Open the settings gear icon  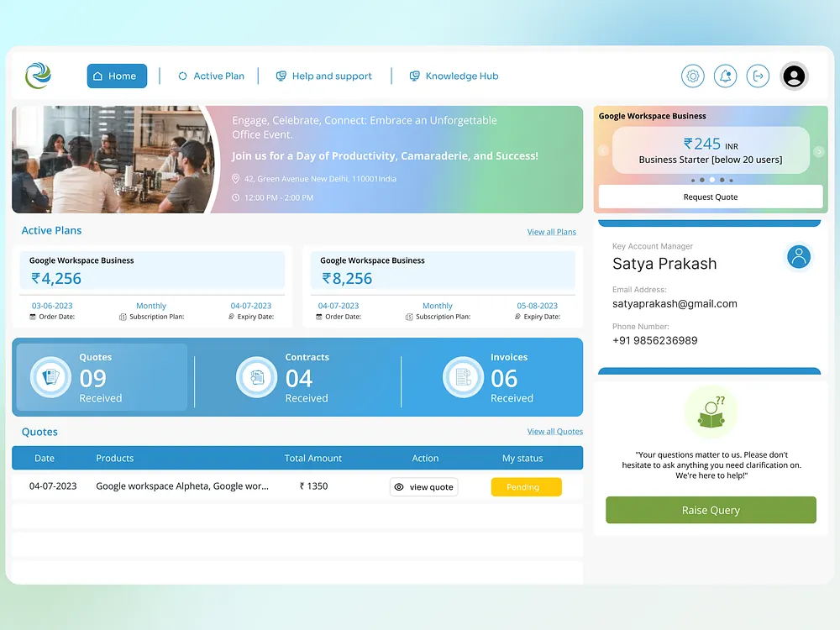click(x=692, y=76)
